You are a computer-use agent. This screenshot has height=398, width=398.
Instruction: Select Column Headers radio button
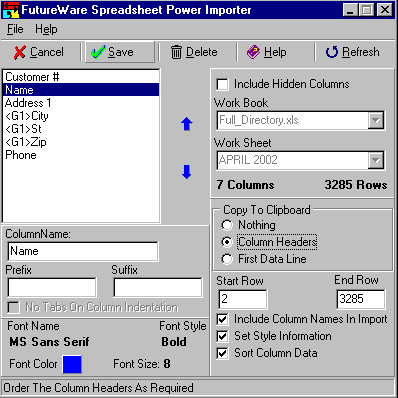pos(227,242)
